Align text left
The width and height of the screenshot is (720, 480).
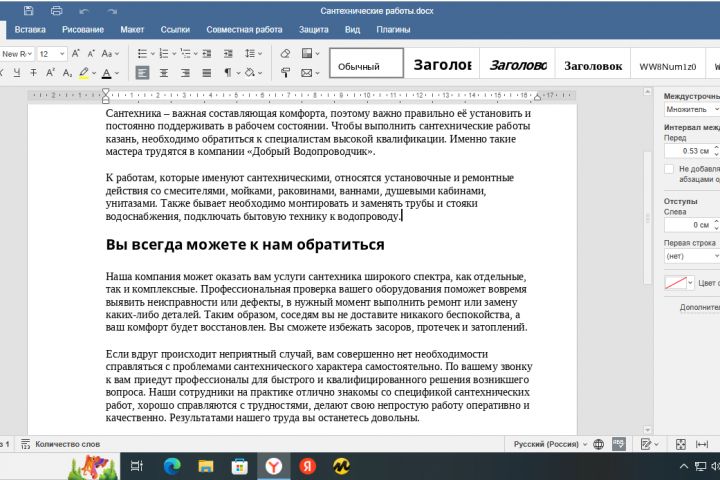[142, 73]
